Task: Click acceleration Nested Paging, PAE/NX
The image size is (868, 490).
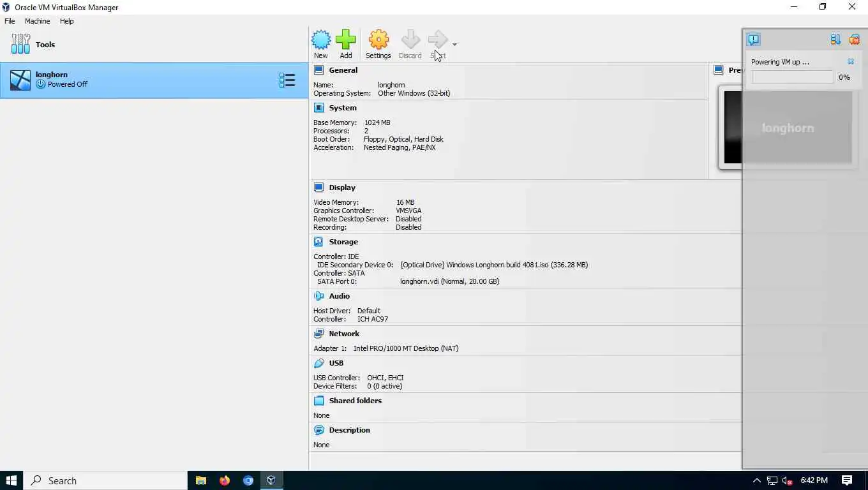Action: [x=400, y=147]
